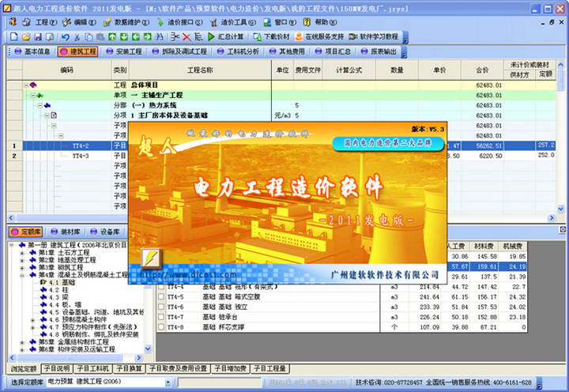Click the tree panel's horizontal scrollbar
Image resolution: width=569 pixels, height=392 pixels.
[76, 357]
